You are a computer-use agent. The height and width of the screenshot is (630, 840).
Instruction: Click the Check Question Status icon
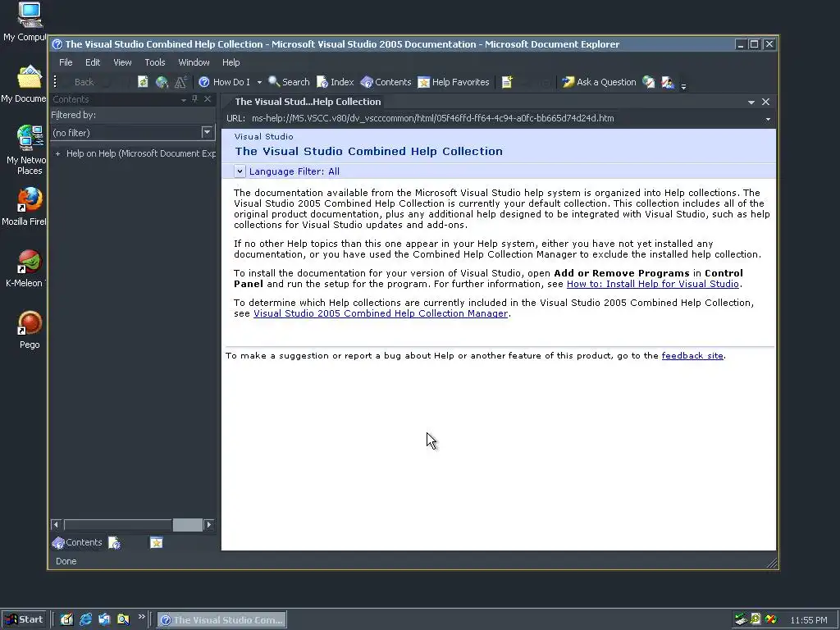pos(649,82)
